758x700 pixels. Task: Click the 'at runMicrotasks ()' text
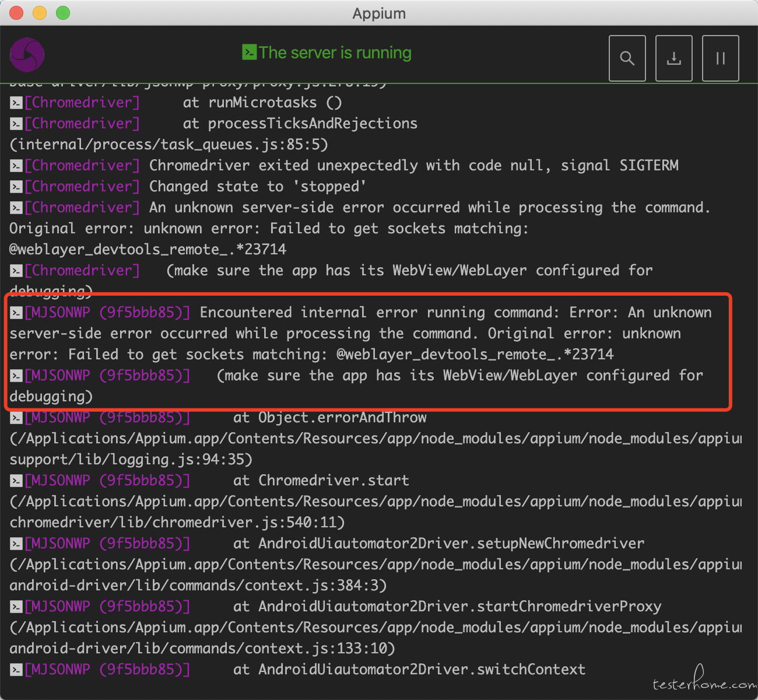click(x=262, y=103)
